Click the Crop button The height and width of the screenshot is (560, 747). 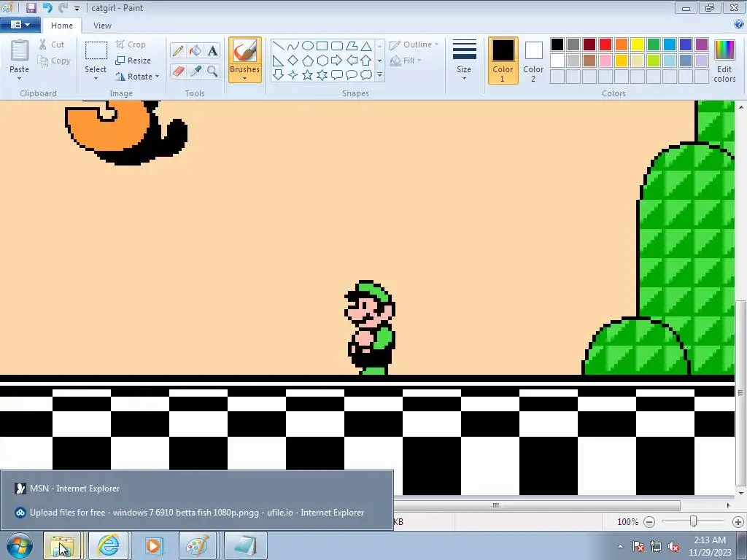click(x=131, y=44)
